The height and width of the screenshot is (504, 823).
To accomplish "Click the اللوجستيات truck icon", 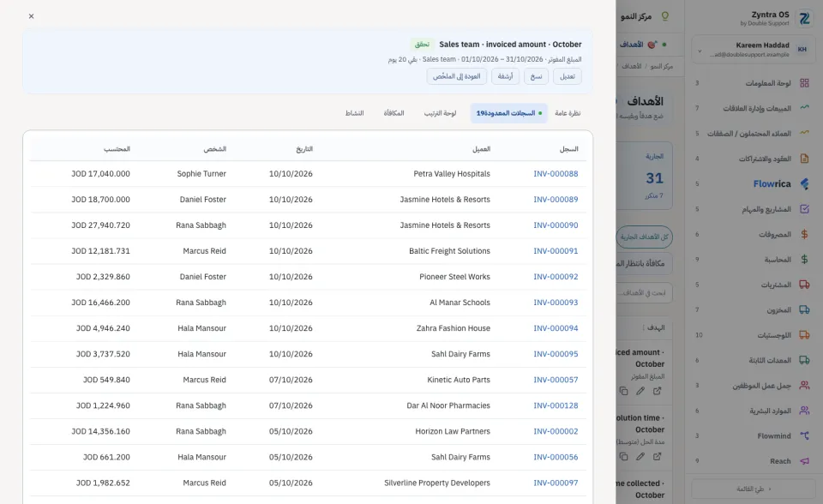I will pyautogui.click(x=804, y=335).
